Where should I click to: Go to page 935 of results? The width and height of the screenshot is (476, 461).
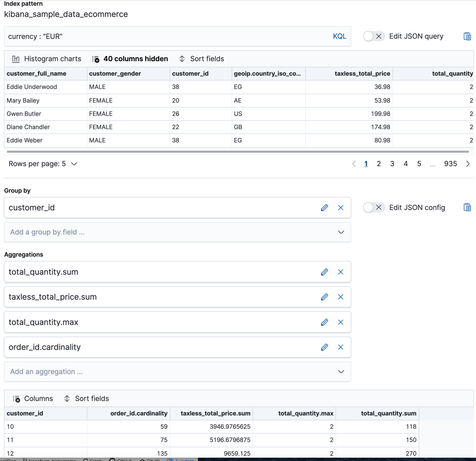450,164
